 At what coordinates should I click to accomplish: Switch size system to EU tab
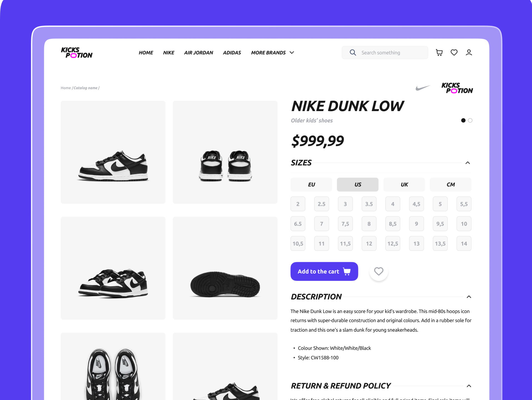click(311, 185)
